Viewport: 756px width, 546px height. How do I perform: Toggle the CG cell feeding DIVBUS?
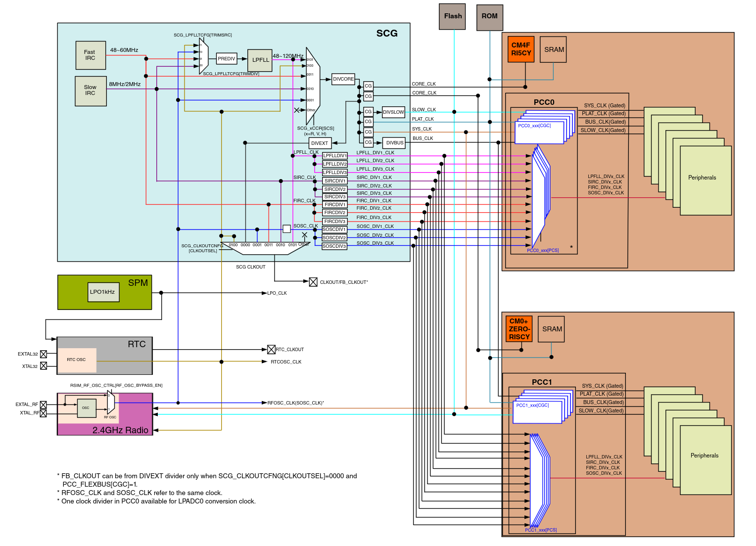[368, 142]
